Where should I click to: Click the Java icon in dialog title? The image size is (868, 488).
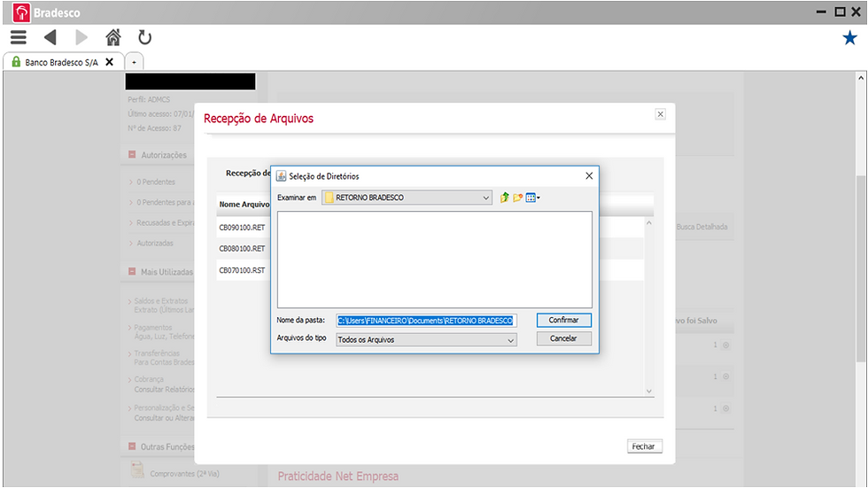click(282, 176)
